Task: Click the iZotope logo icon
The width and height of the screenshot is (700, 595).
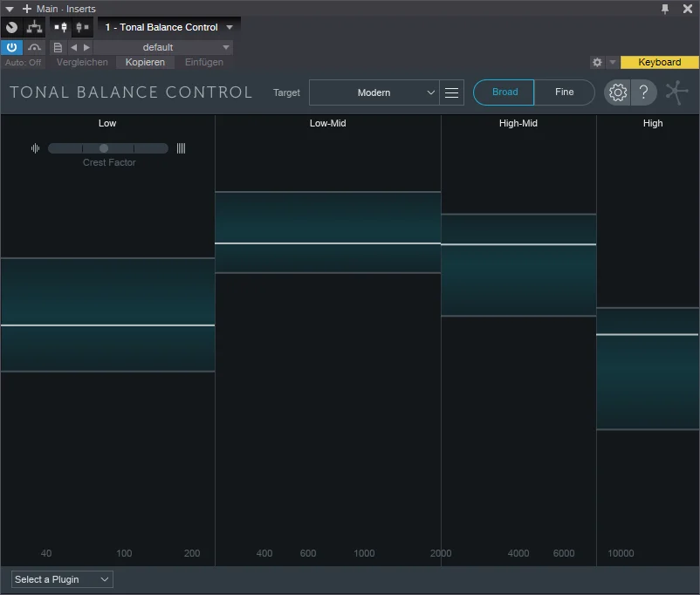Action: 676,92
